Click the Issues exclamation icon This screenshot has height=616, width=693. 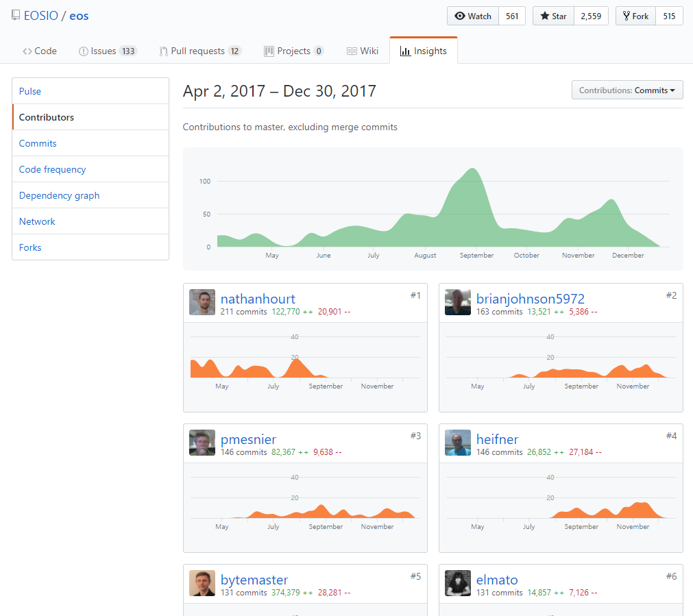83,51
